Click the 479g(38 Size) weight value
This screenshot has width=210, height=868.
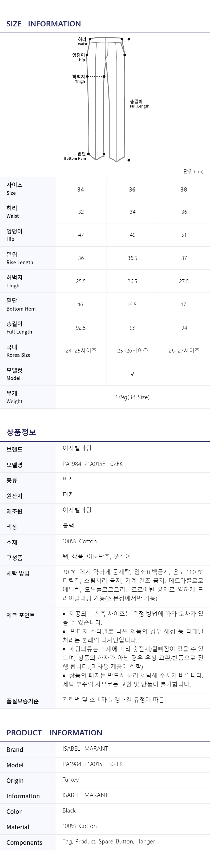[x=132, y=397]
